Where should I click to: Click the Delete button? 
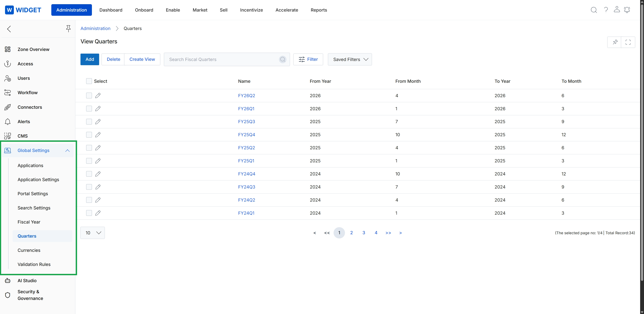click(x=113, y=59)
